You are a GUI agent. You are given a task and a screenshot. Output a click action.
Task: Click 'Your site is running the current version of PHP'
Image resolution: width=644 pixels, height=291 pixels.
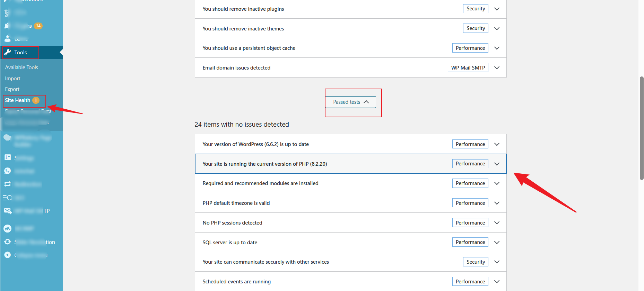(265, 164)
